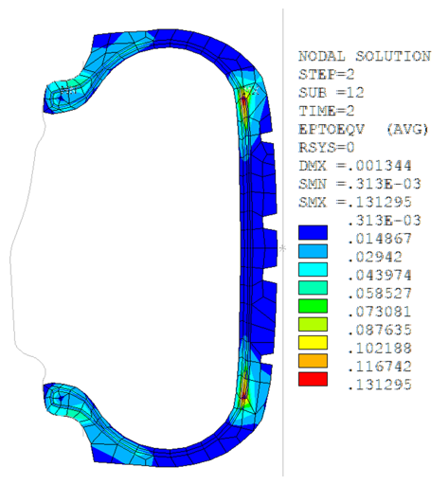The image size is (448, 485).
Task: Select the orange legend swatch
Action: (x=313, y=361)
